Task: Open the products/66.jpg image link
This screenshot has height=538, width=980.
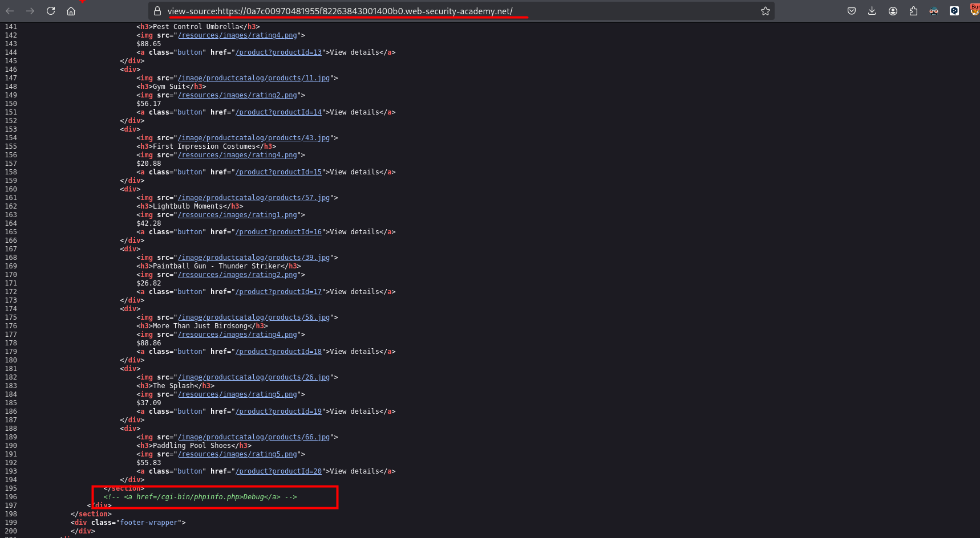Action: tap(254, 437)
